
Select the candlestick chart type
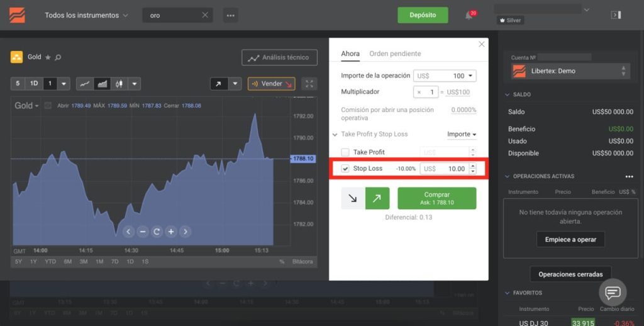pyautogui.click(x=119, y=84)
